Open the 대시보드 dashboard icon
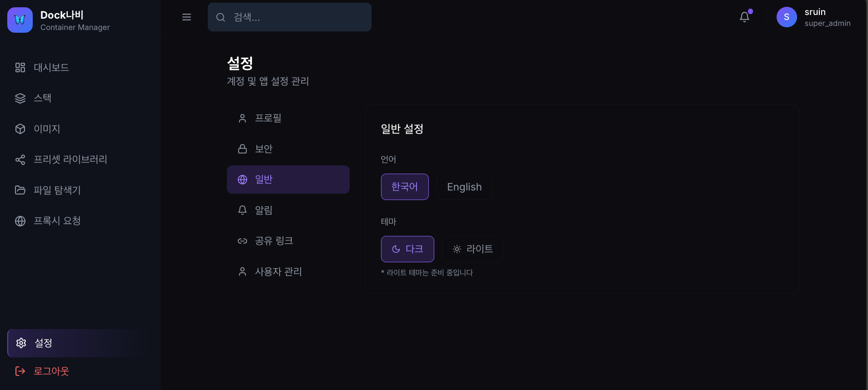The height and width of the screenshot is (390, 868). coord(20,67)
